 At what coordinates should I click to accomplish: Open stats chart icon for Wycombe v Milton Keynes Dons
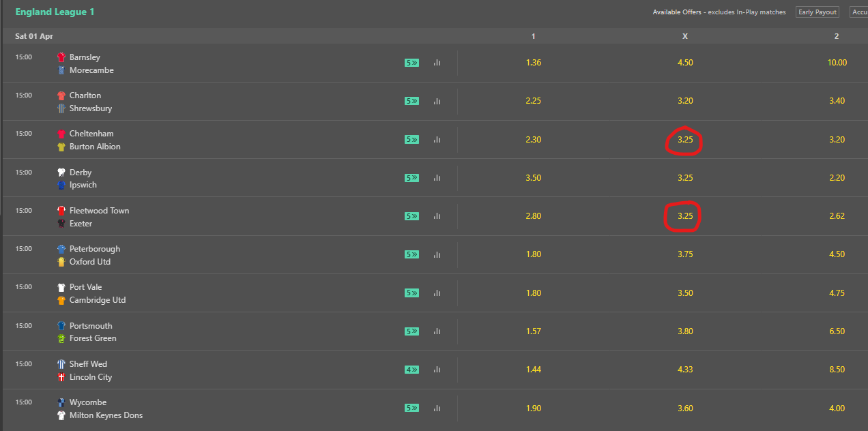437,408
